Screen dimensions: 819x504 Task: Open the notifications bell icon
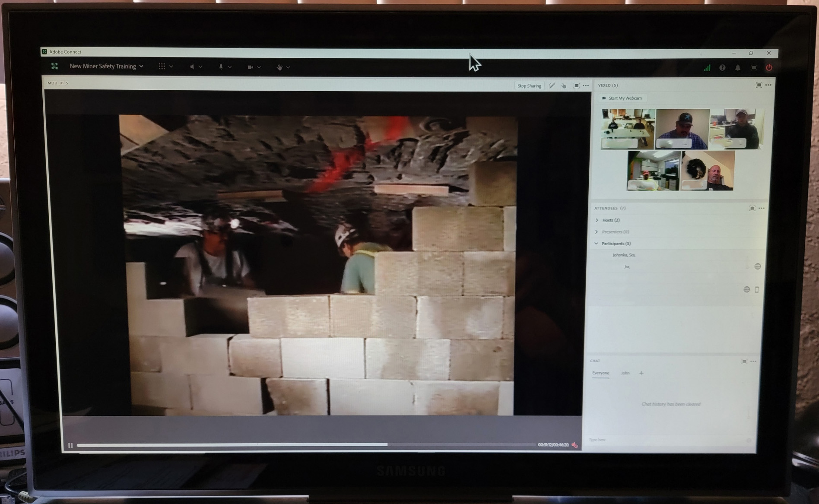[738, 68]
